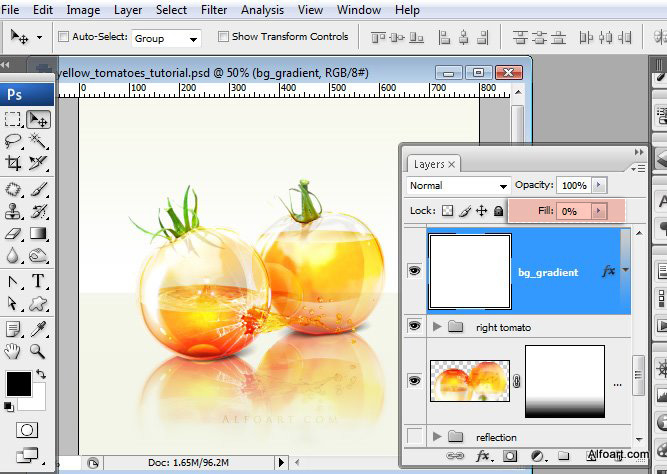Check Show Transform Controls

click(x=223, y=37)
